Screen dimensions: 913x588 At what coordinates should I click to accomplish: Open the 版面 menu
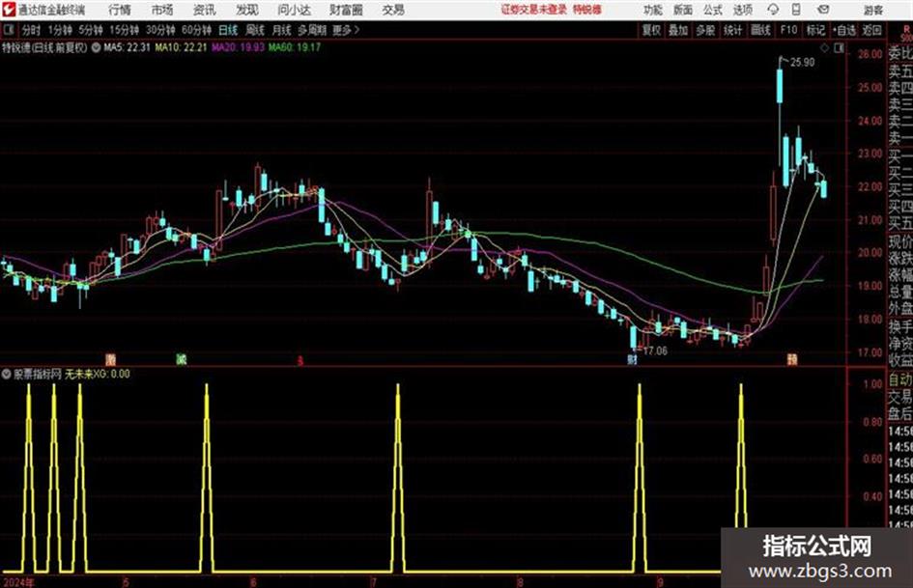coord(683,10)
